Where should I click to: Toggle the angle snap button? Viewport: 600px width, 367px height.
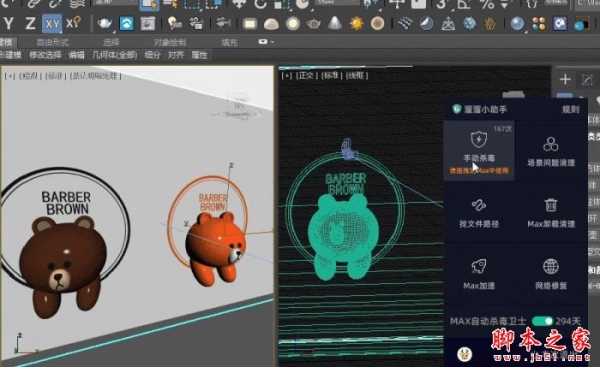464,4
